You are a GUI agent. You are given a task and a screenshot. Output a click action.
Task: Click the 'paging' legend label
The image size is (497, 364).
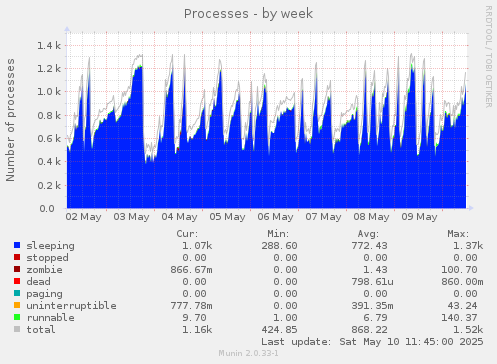click(44, 294)
